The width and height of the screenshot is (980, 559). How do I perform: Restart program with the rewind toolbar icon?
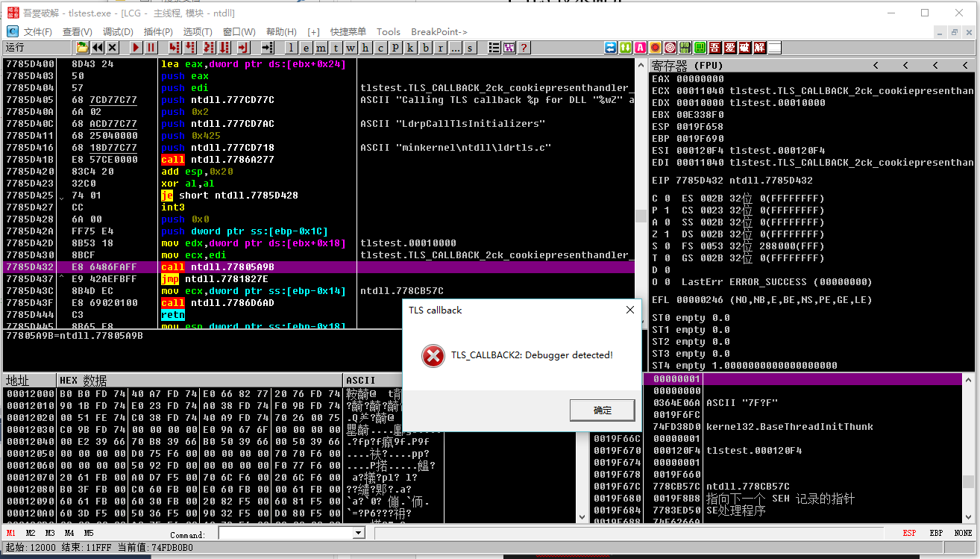[97, 47]
